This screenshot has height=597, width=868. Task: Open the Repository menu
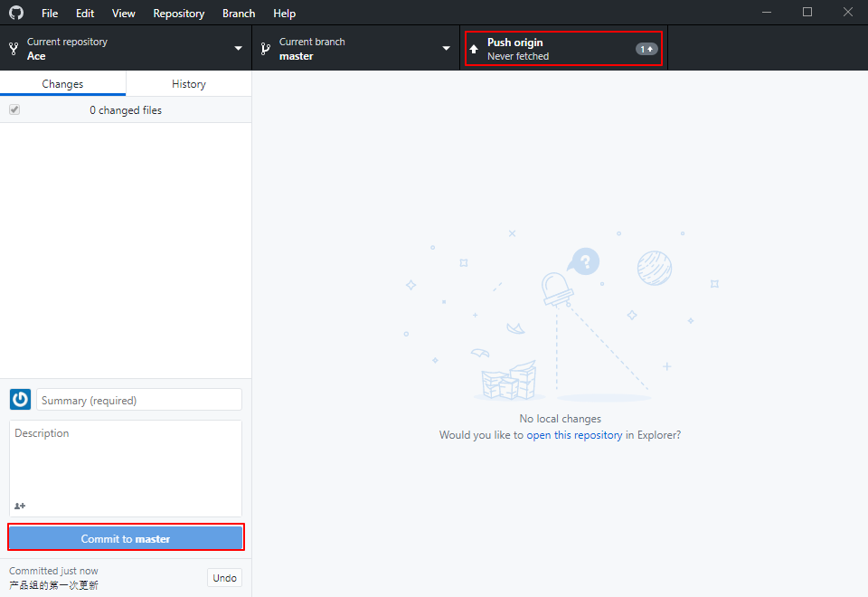[x=178, y=14]
